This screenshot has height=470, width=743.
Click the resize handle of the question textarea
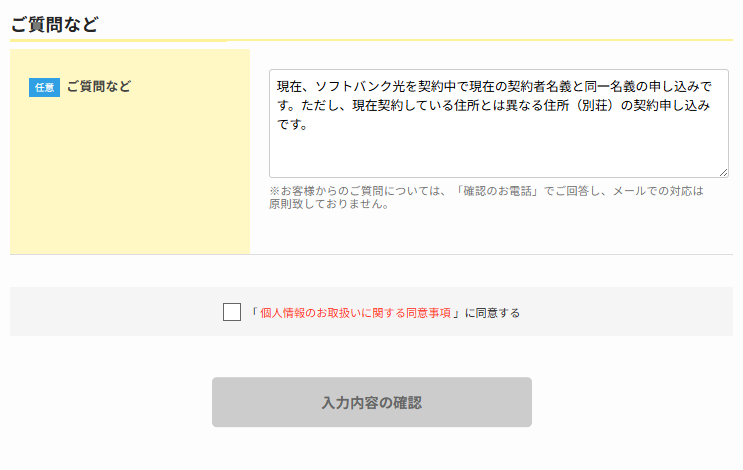723,172
